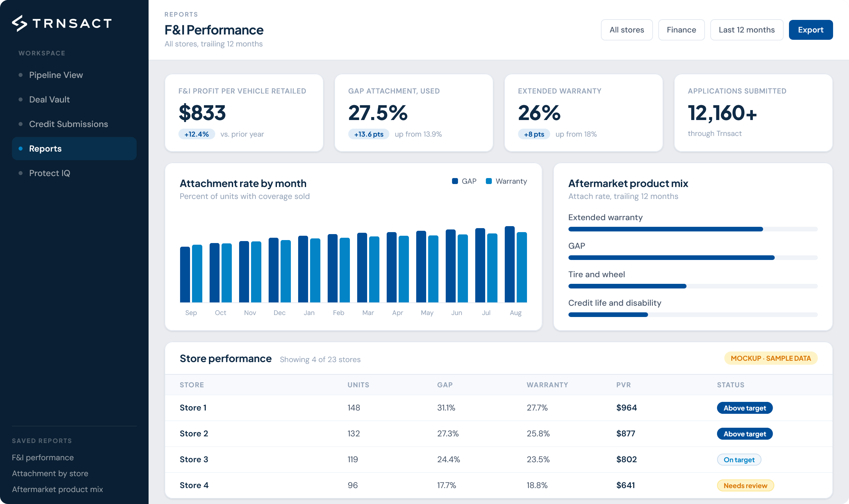Click the Attachment rate by month title

(x=243, y=183)
